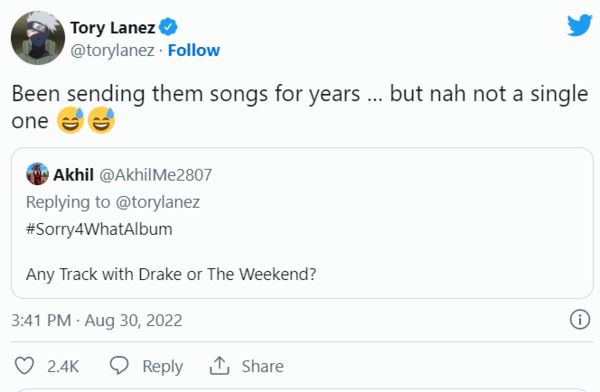The image size is (600, 392).
Task: Open the quoted tweet about Drake
Action: 302,223
